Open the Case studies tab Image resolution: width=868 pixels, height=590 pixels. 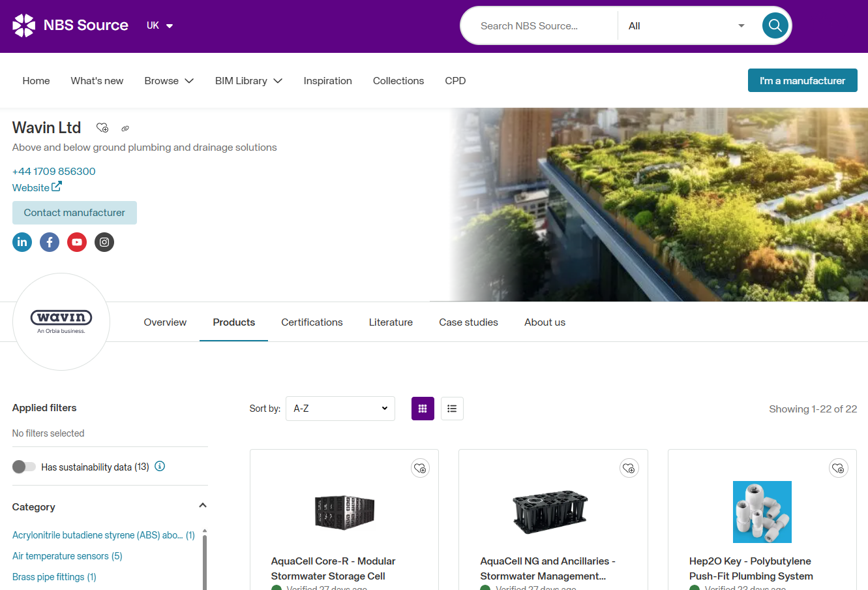468,322
